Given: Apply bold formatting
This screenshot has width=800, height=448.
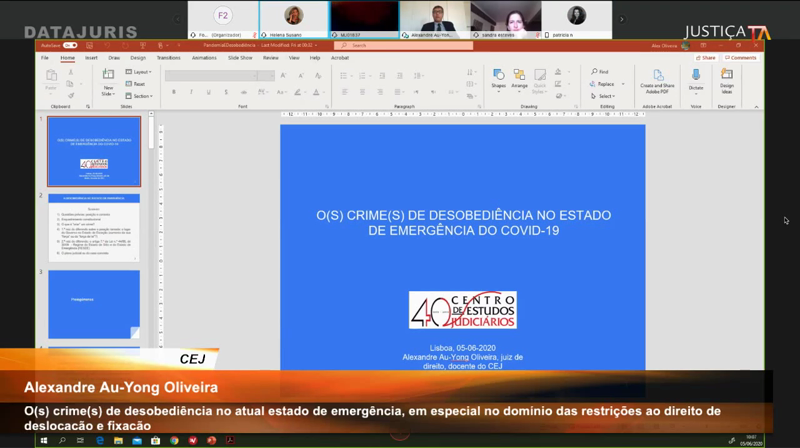Looking at the screenshot, I should pos(174,92).
